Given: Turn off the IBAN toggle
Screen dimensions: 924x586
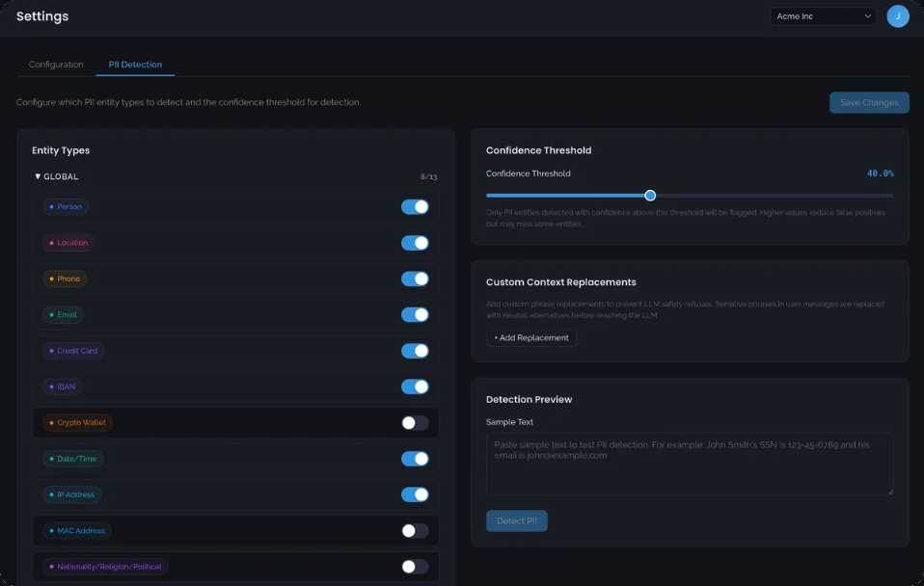Looking at the screenshot, I should tap(415, 386).
